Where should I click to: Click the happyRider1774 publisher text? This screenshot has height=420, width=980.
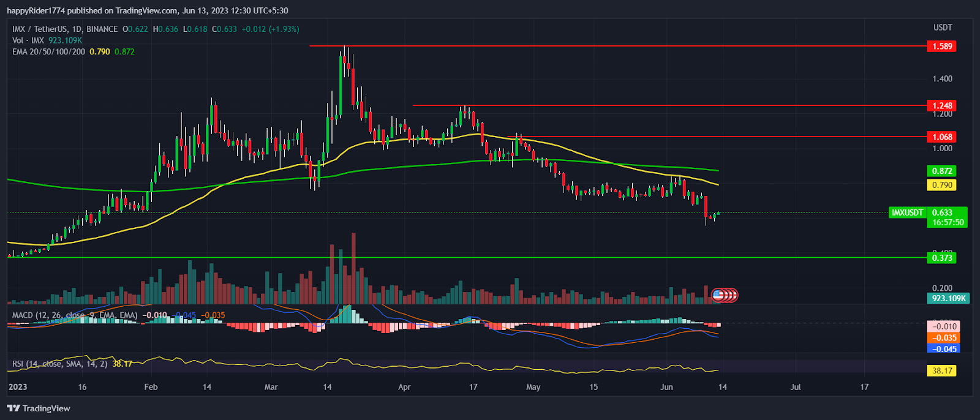[x=36, y=10]
